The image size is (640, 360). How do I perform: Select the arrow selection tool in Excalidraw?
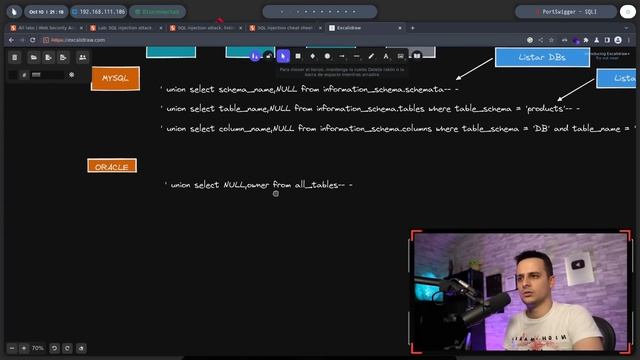coord(283,56)
